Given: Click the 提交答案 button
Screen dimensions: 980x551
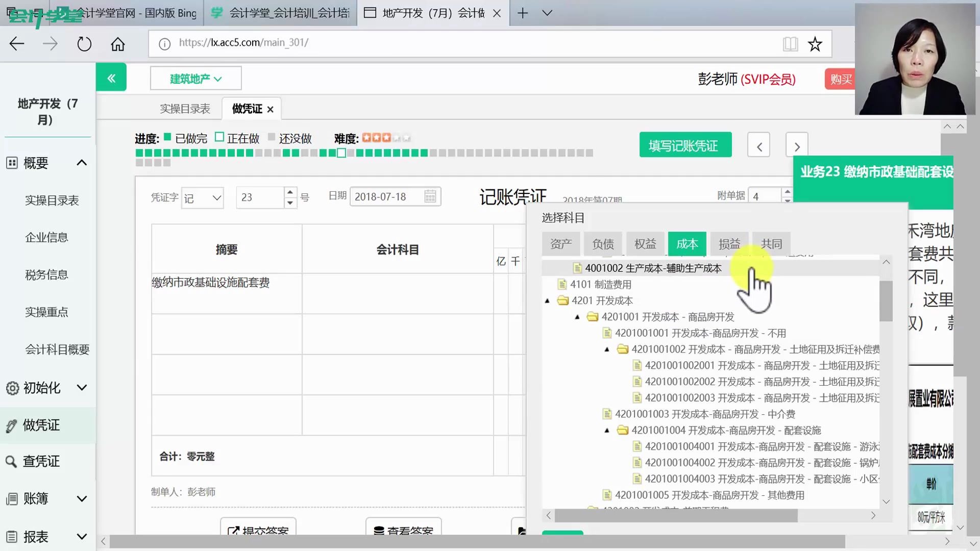Looking at the screenshot, I should click(x=258, y=531).
